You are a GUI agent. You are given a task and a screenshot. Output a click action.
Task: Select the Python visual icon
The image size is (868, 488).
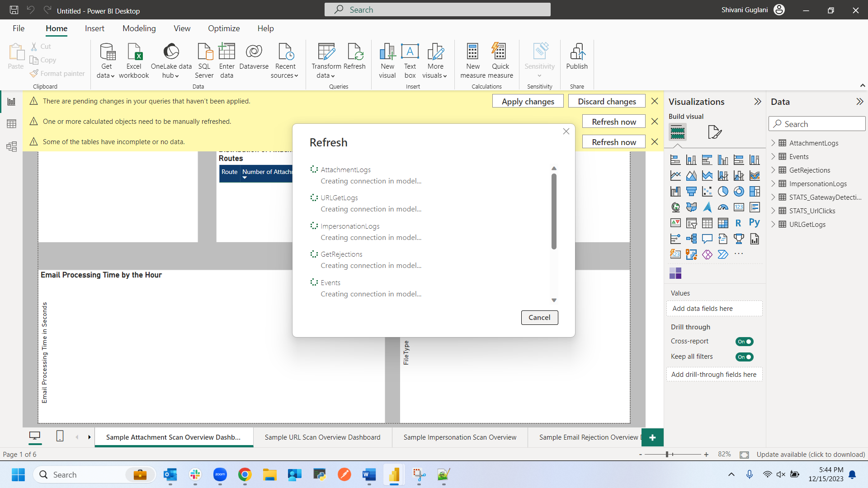click(754, 223)
